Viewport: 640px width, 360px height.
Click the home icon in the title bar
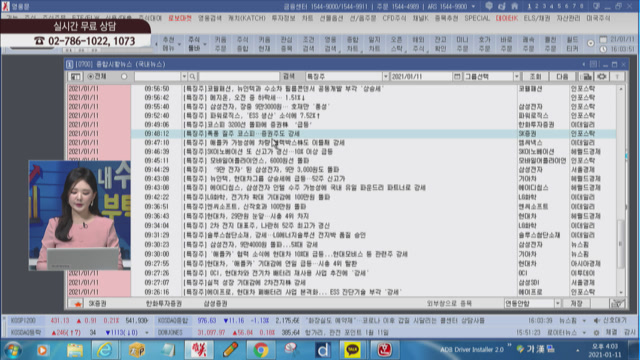click(x=515, y=6)
